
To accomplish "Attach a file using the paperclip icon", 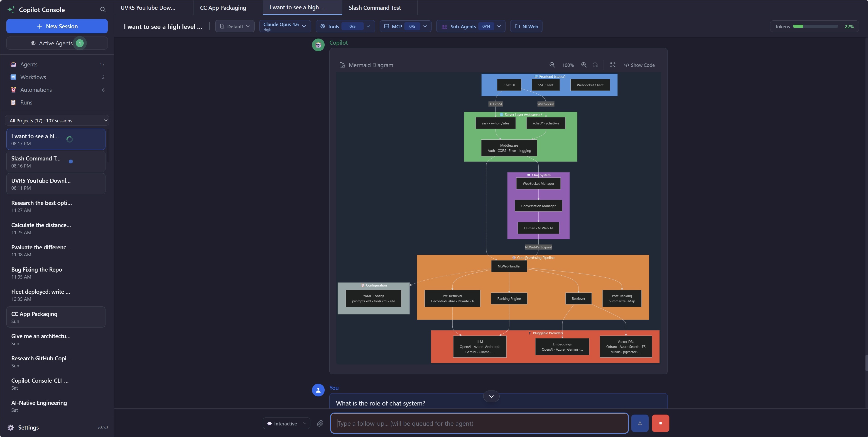I will 320,423.
